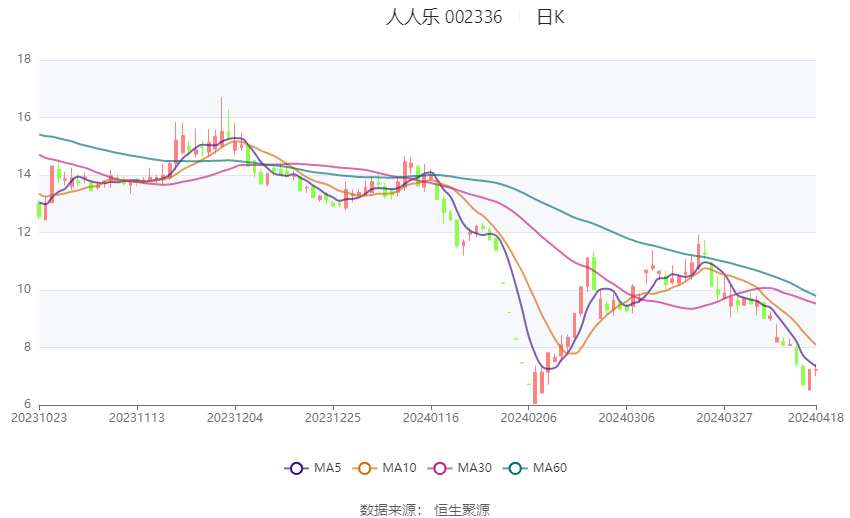Toggle the MA30 legend series

460,468
